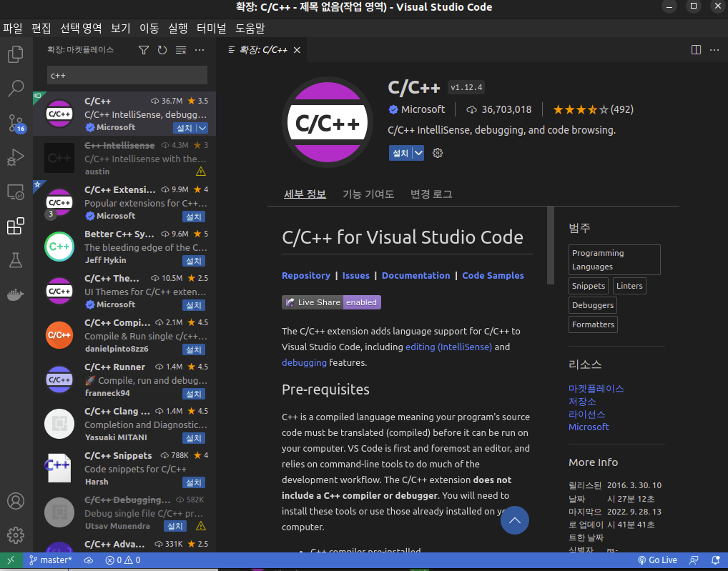Start Go Live server

[x=657, y=560]
